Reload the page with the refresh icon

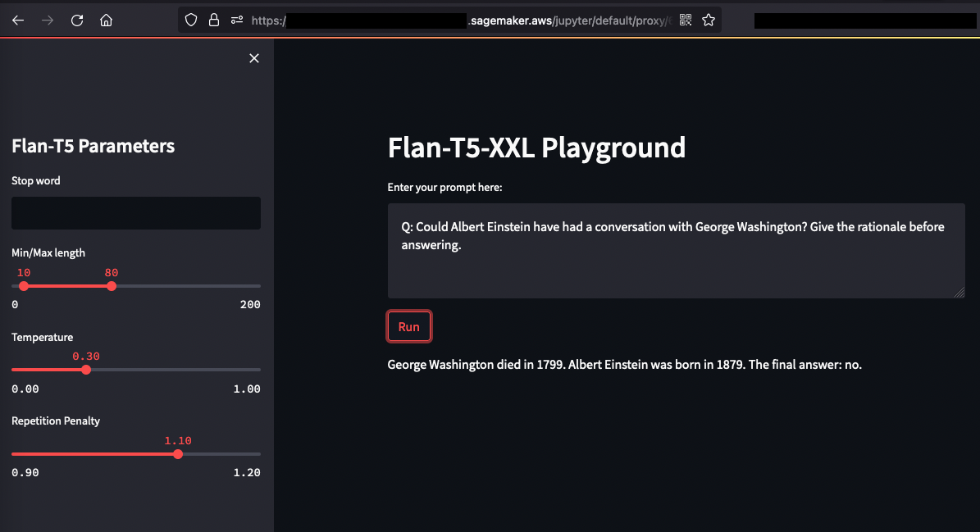tap(77, 20)
